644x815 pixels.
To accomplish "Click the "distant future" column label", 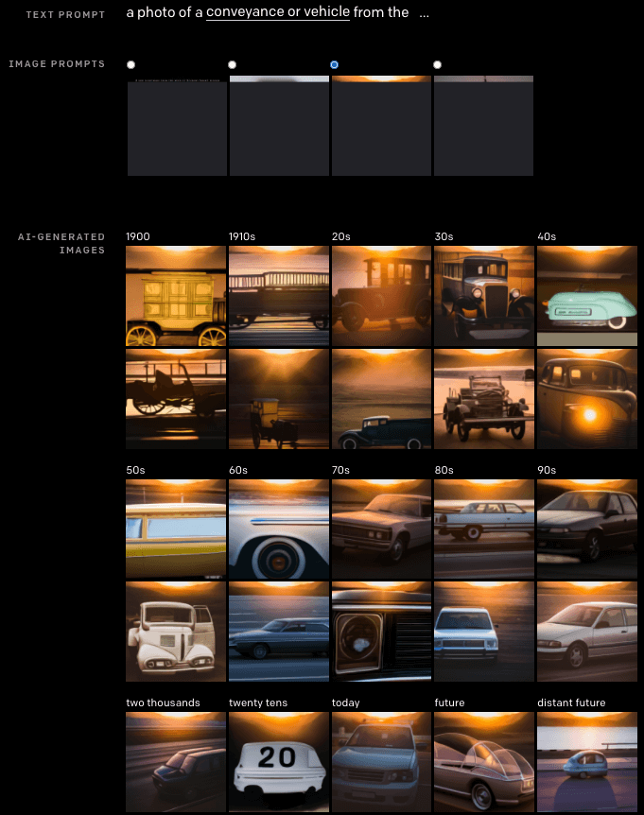I will point(571,702).
